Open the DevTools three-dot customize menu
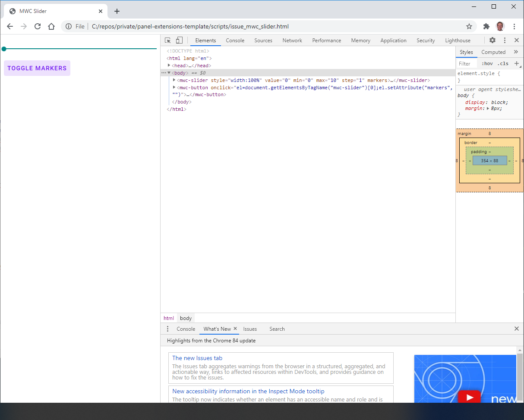Image resolution: width=524 pixels, height=420 pixels. [505, 40]
